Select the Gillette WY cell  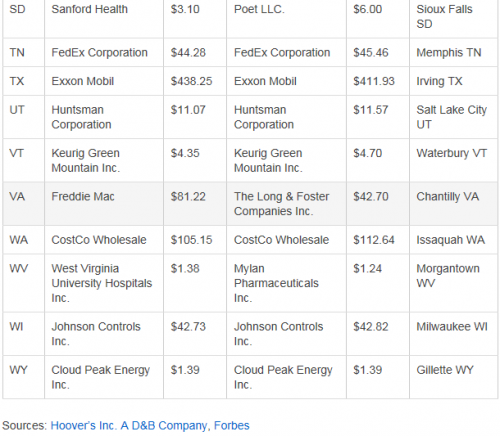pos(454,377)
